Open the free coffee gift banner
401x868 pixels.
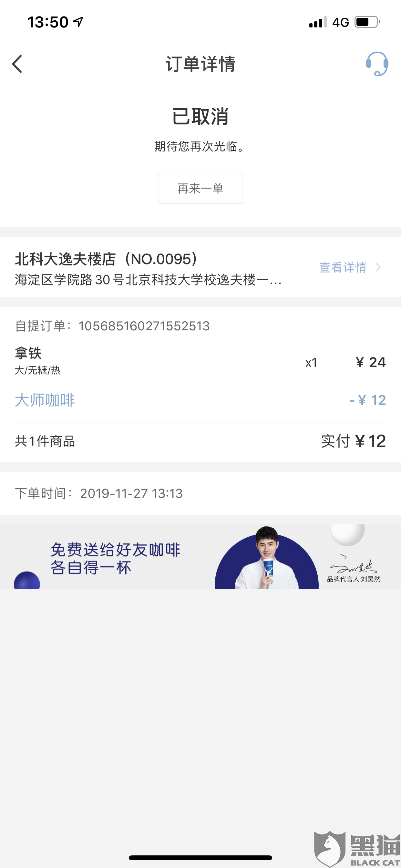[x=115, y=558]
